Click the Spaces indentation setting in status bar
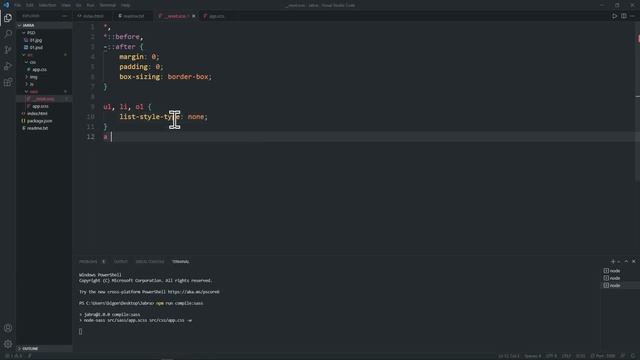 click(x=533, y=356)
